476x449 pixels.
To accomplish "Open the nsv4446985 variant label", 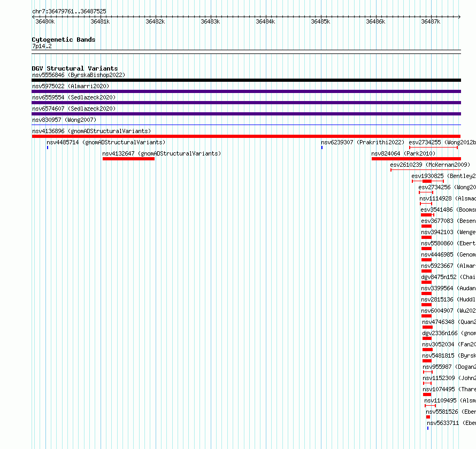I will 448,254.
